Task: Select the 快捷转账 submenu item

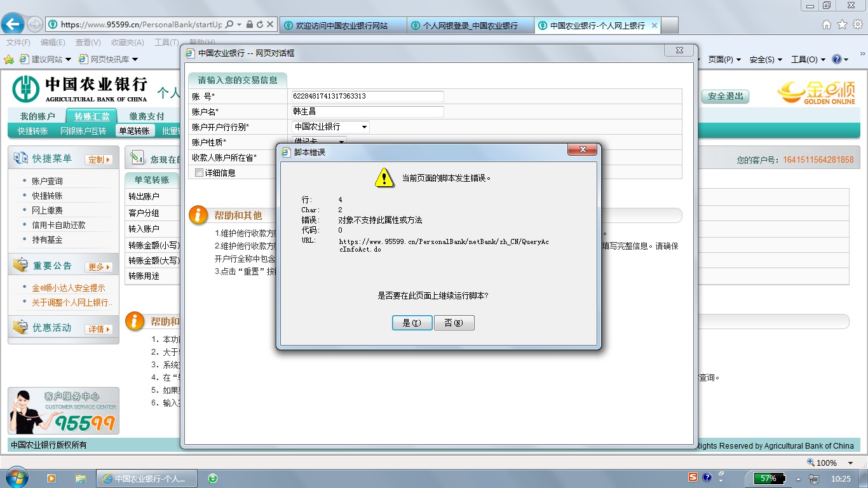Action: tap(33, 131)
